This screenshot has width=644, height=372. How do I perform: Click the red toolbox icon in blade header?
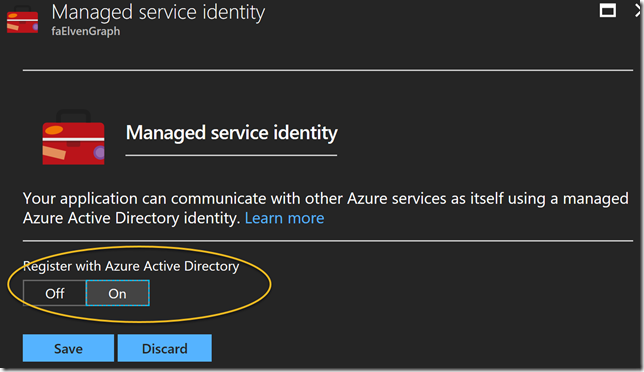[23, 20]
